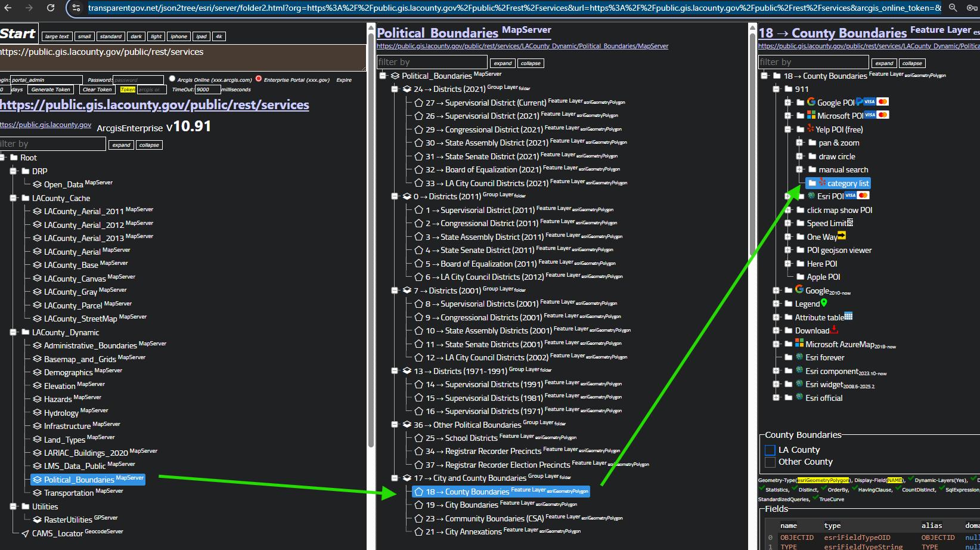Check the Other County color box
The height and width of the screenshot is (550, 980).
coord(770,462)
